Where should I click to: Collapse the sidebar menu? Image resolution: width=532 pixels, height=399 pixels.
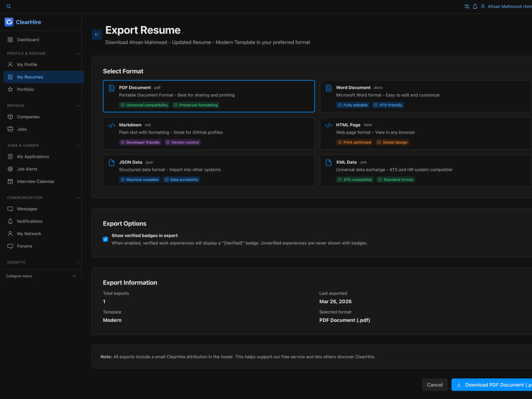(x=41, y=276)
